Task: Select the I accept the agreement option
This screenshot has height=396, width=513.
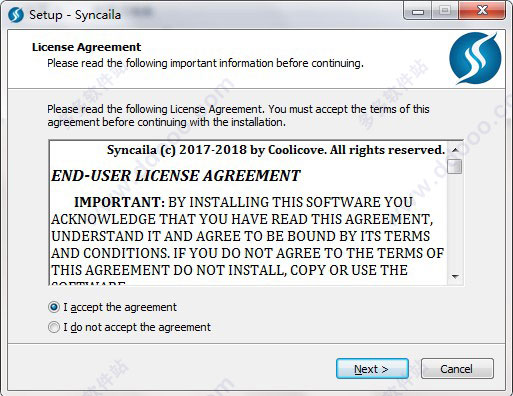Action: [112, 307]
